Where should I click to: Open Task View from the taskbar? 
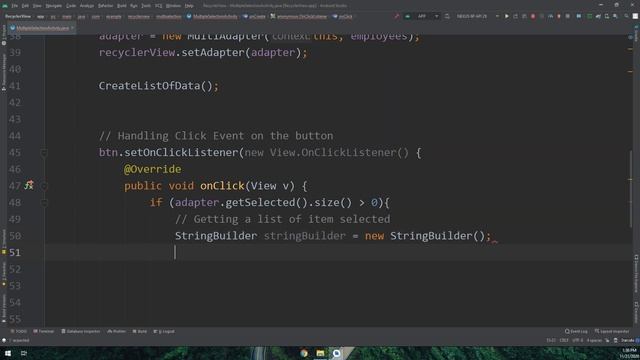pos(24,353)
